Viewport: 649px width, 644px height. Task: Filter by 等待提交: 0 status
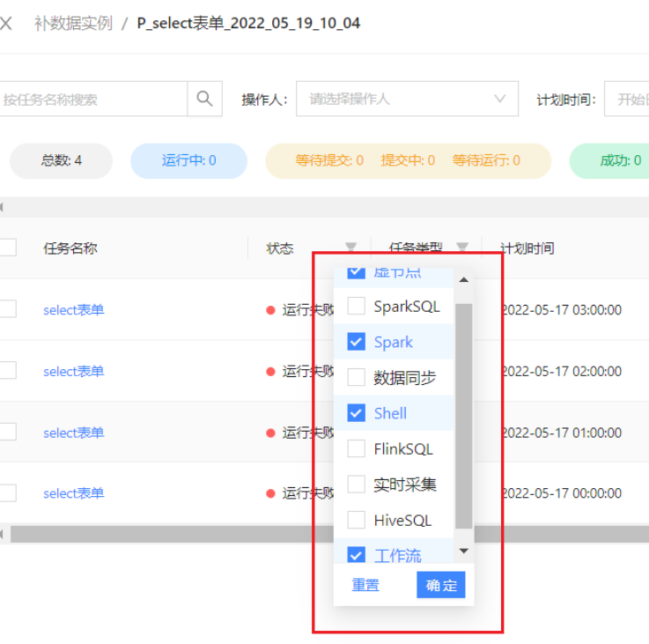[329, 160]
